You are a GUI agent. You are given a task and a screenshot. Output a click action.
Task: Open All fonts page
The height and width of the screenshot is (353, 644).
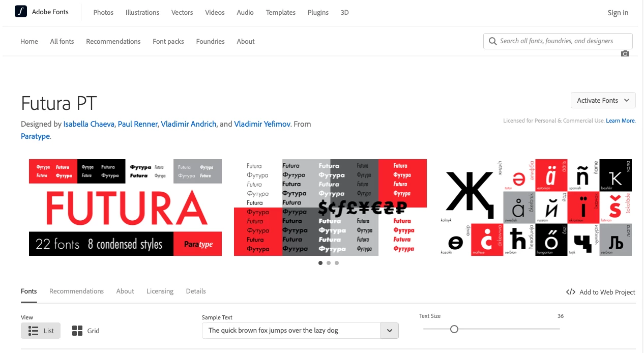tap(62, 41)
